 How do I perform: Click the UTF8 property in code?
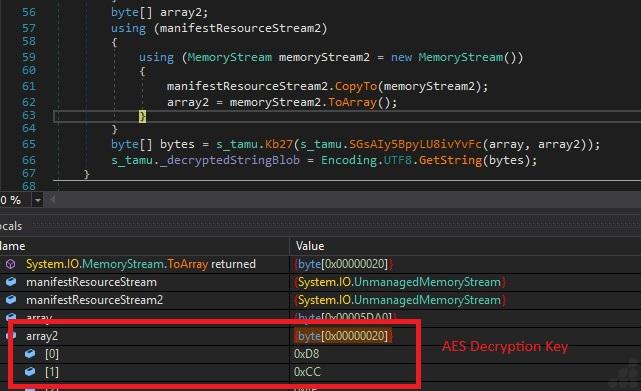pos(397,160)
